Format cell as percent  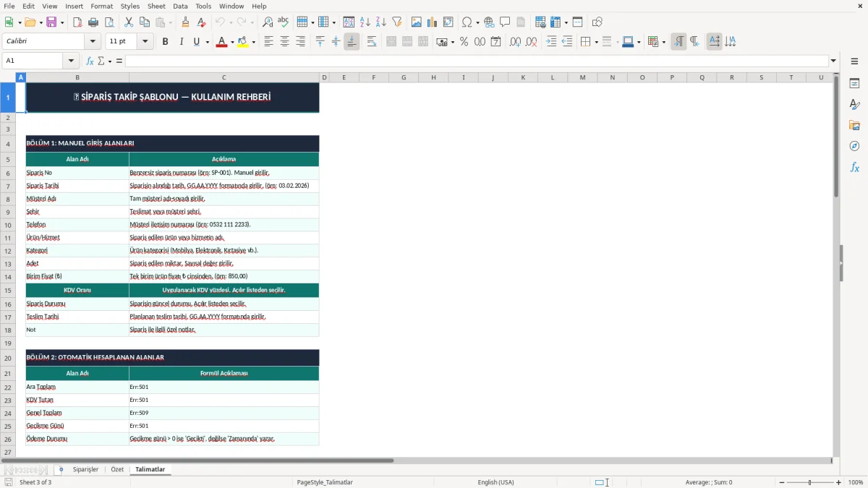pyautogui.click(x=464, y=42)
